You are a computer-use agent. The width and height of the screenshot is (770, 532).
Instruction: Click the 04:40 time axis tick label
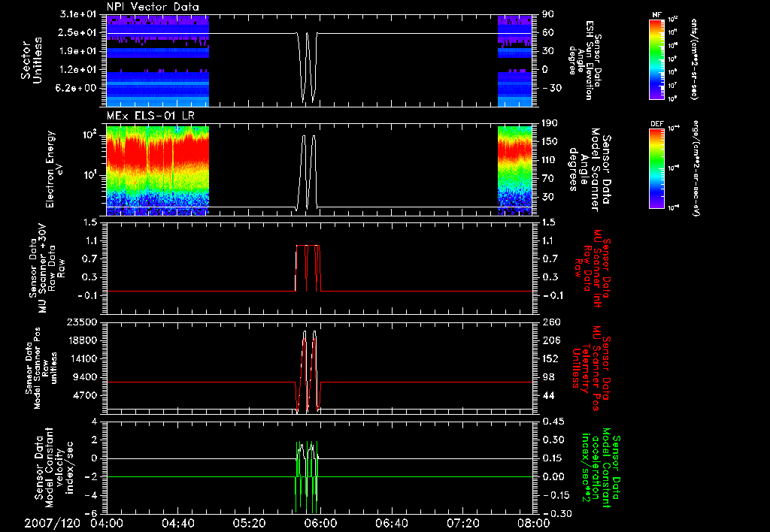coord(177,523)
